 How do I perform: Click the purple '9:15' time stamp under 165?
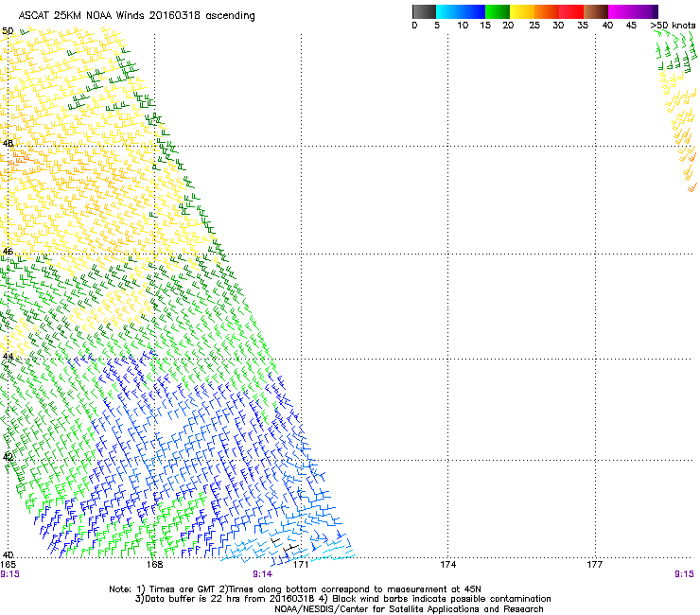coord(9,574)
